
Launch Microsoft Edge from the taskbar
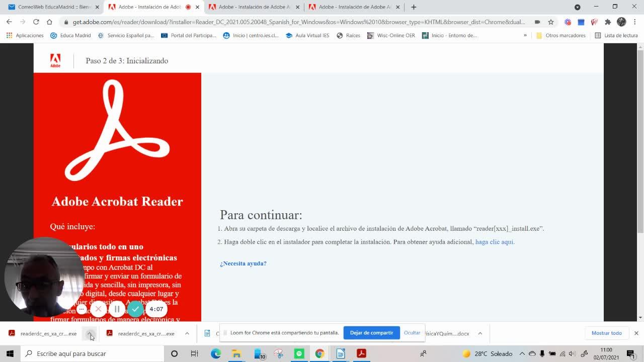click(x=216, y=353)
